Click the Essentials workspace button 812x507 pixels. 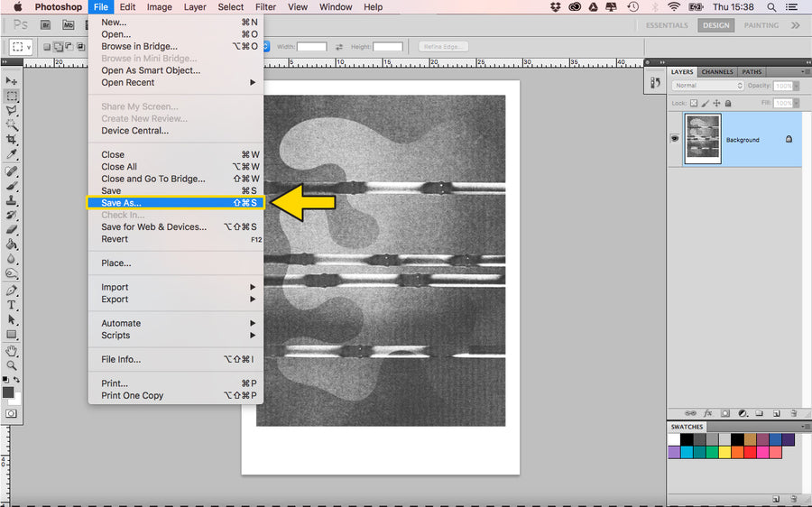point(667,25)
